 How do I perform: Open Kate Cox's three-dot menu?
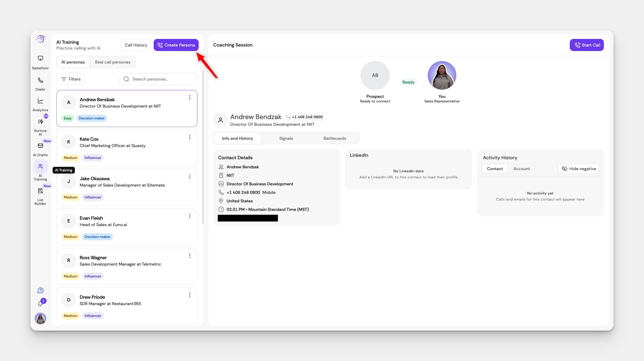coord(190,137)
